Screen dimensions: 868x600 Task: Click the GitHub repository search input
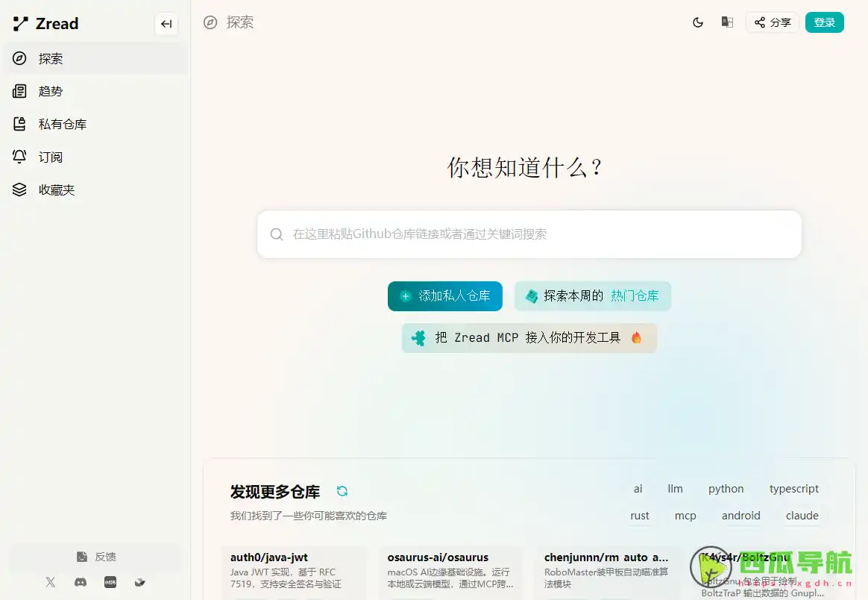coord(529,234)
